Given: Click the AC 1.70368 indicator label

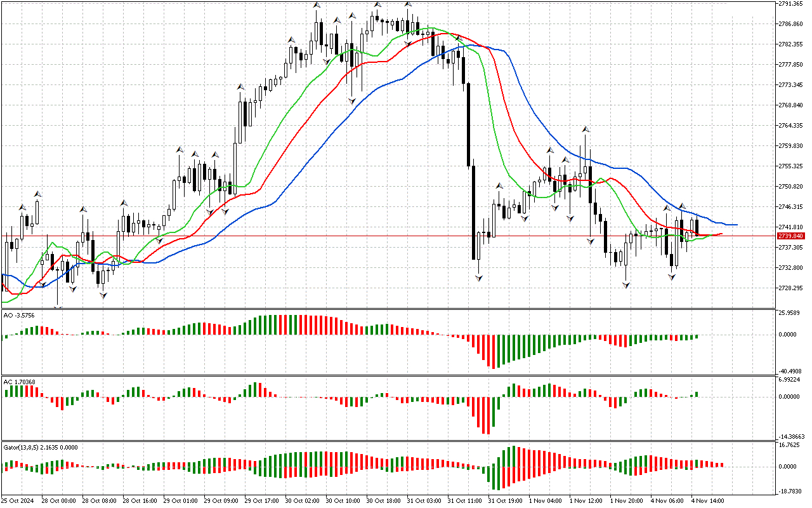Looking at the screenshot, I should click(x=19, y=382).
